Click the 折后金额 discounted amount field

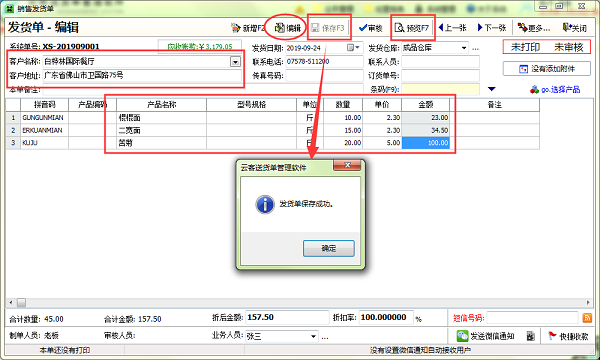(x=287, y=318)
